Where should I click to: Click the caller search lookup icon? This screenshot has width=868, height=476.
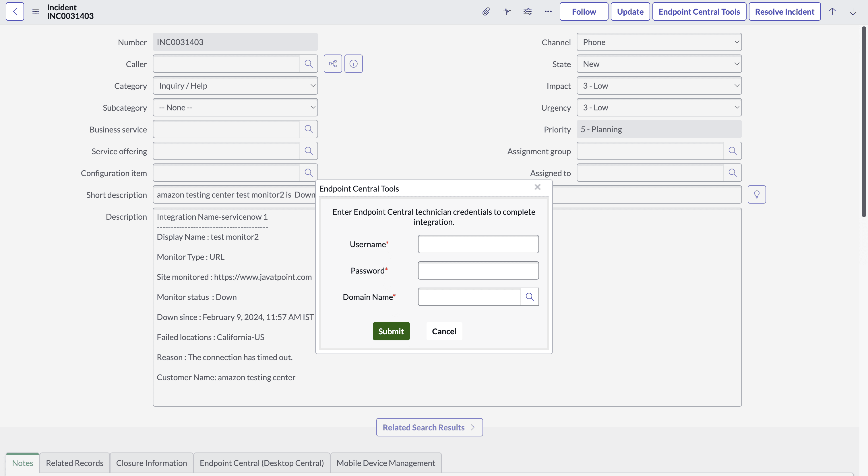[309, 63]
